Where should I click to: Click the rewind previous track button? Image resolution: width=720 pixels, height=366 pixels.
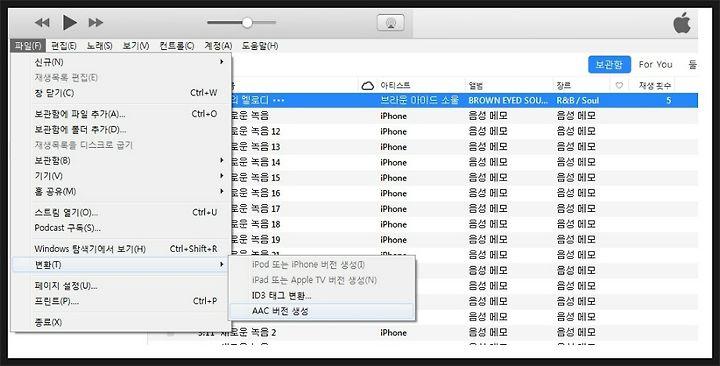tap(42, 23)
